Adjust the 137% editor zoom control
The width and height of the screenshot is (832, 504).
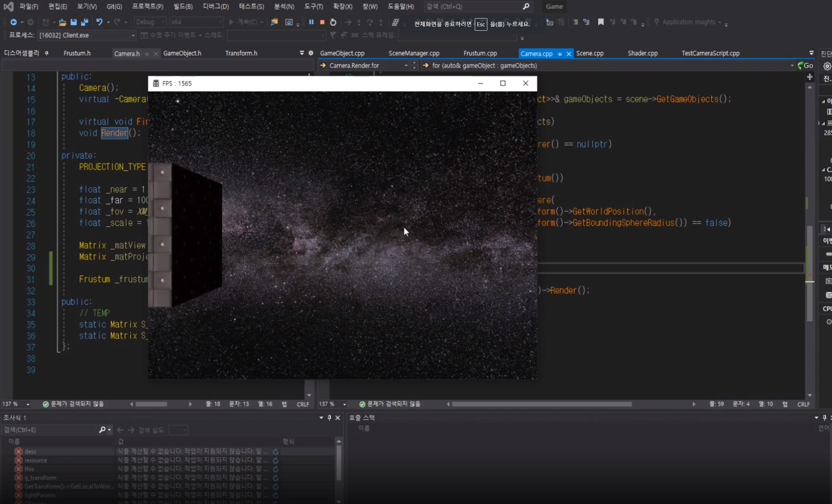coord(17,404)
